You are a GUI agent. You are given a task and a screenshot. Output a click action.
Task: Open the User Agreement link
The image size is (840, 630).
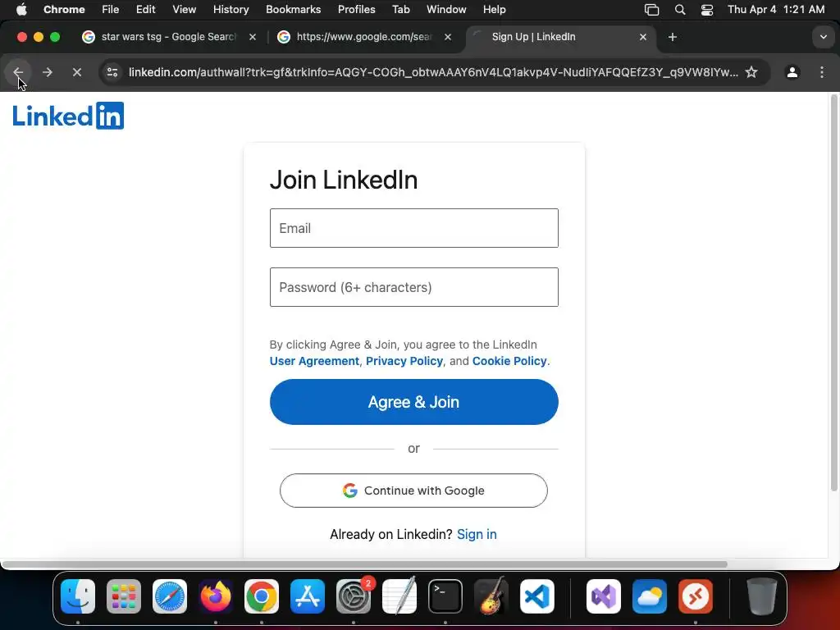point(314,361)
